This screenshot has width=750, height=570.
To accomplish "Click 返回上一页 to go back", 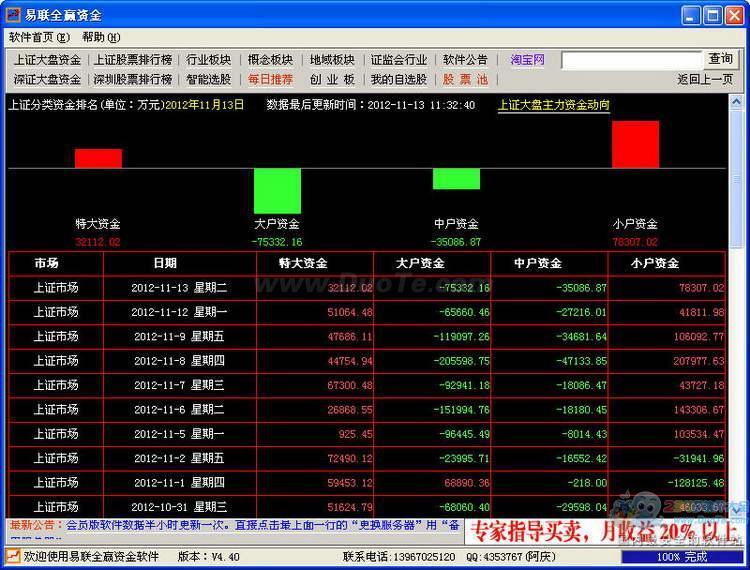I will tap(705, 79).
